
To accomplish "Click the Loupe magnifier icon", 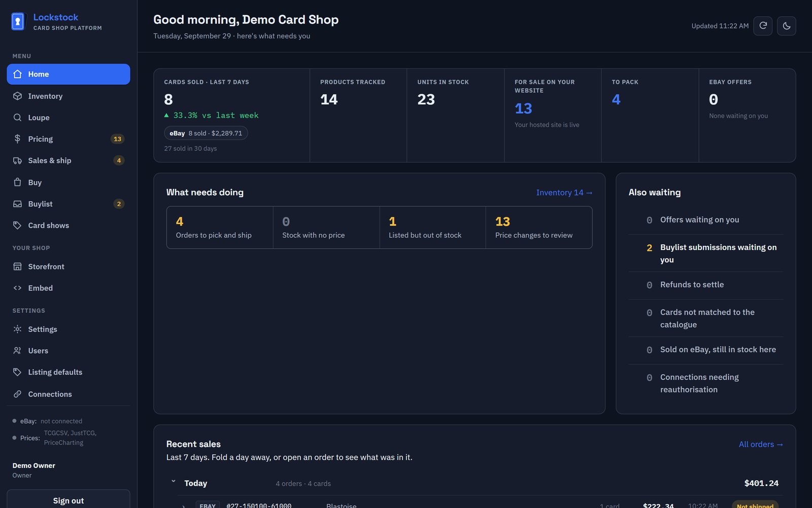I will click(x=17, y=117).
